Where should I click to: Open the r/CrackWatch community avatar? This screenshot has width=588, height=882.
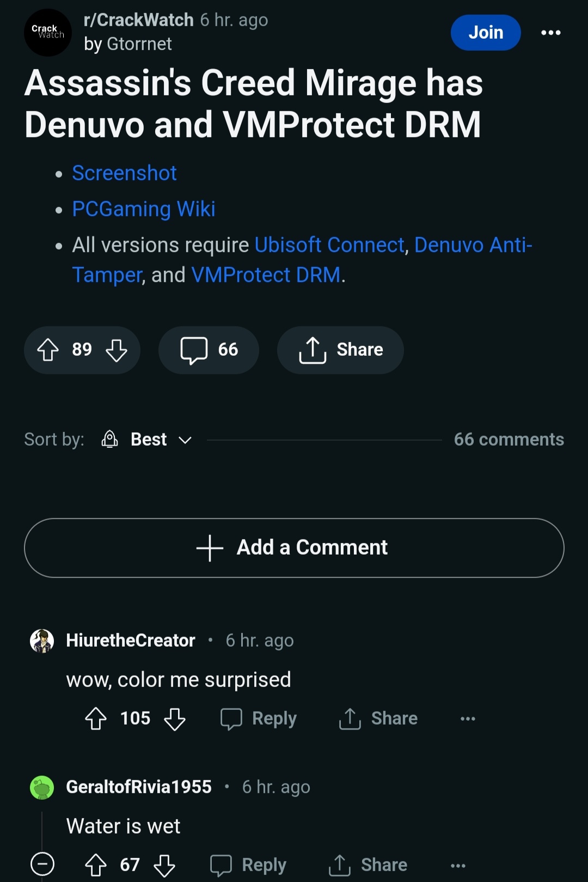[48, 33]
